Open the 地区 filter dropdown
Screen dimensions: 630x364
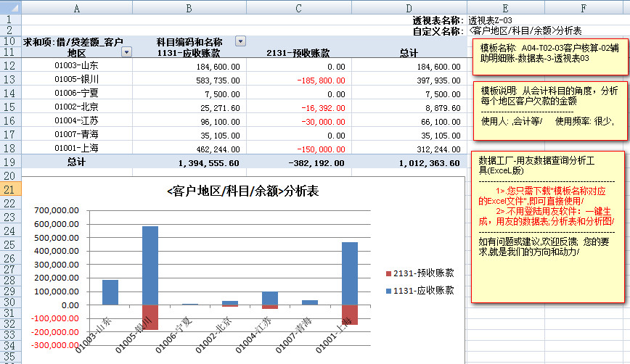[127, 53]
